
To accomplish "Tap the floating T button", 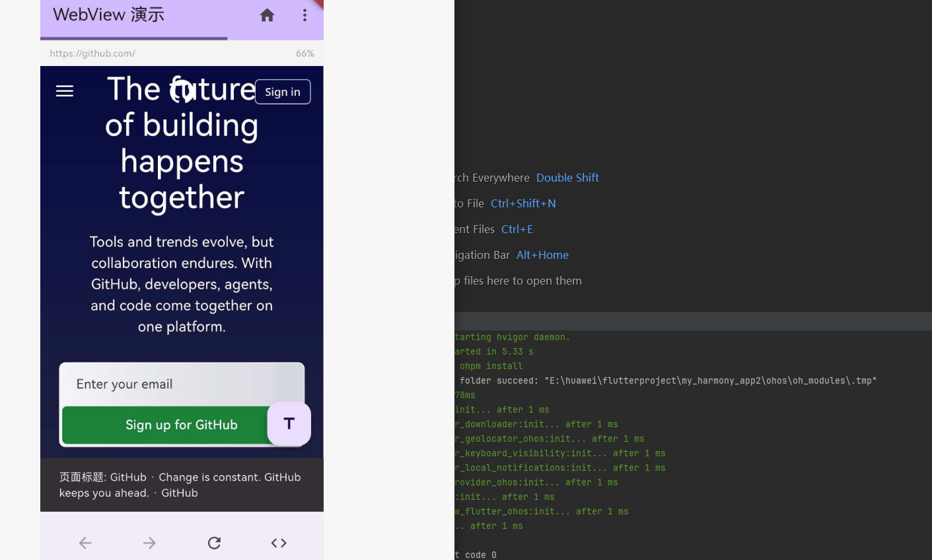I will 289,423.
